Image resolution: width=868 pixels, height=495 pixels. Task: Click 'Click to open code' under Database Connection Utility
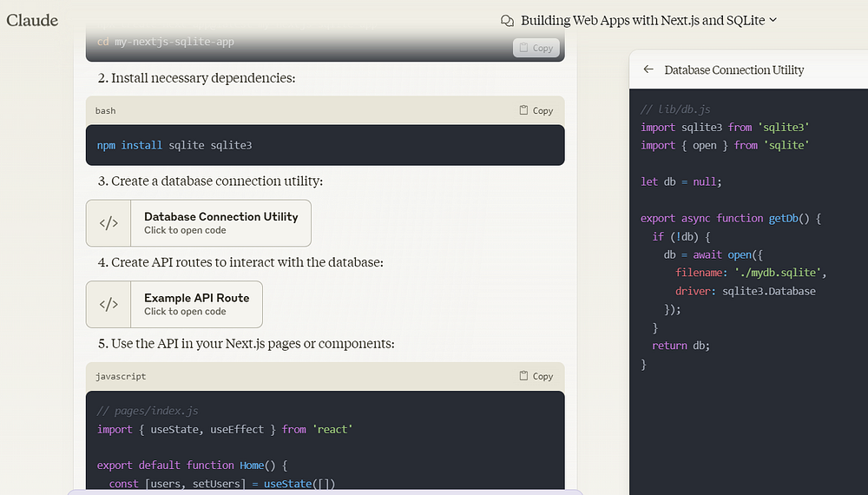185,231
